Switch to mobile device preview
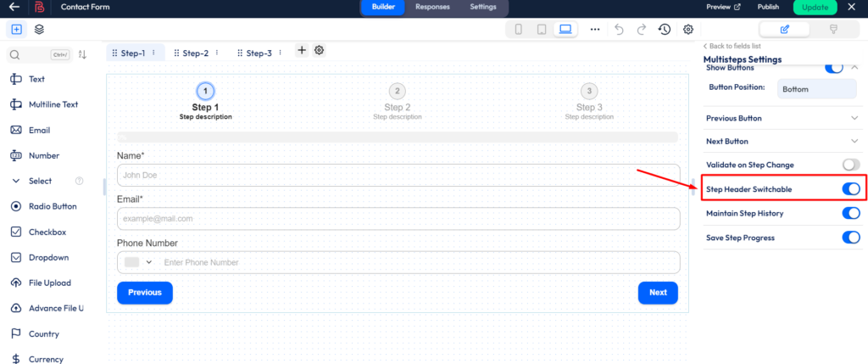This screenshot has height=364, width=868. [x=519, y=29]
